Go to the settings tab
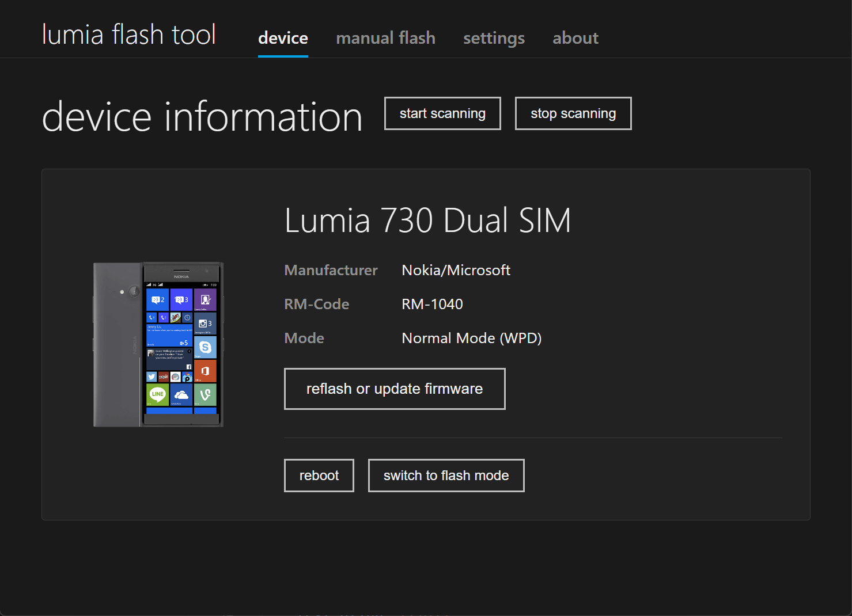 pyautogui.click(x=494, y=38)
